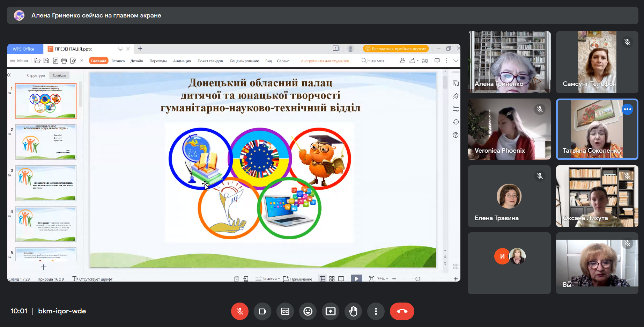
Task: Click the print icon in WPS toolbar
Action: pyautogui.click(x=64, y=61)
